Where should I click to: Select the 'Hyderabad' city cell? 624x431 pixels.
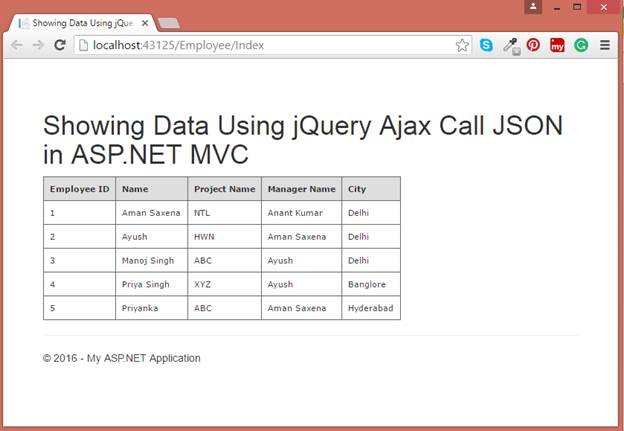tap(371, 308)
